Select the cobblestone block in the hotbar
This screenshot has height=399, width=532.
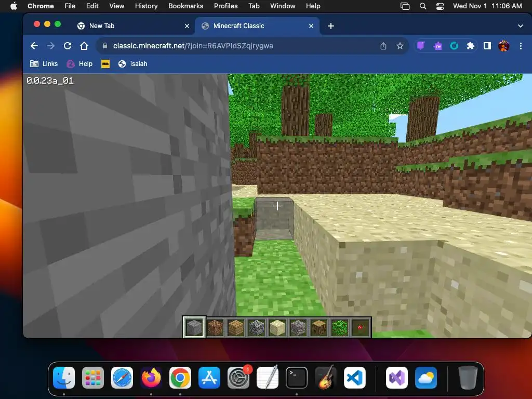257,327
